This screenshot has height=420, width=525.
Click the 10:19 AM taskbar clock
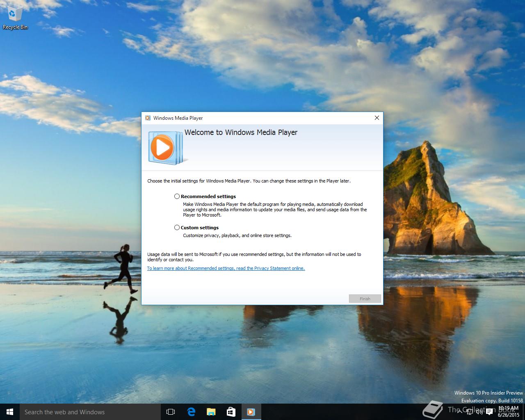coord(508,411)
